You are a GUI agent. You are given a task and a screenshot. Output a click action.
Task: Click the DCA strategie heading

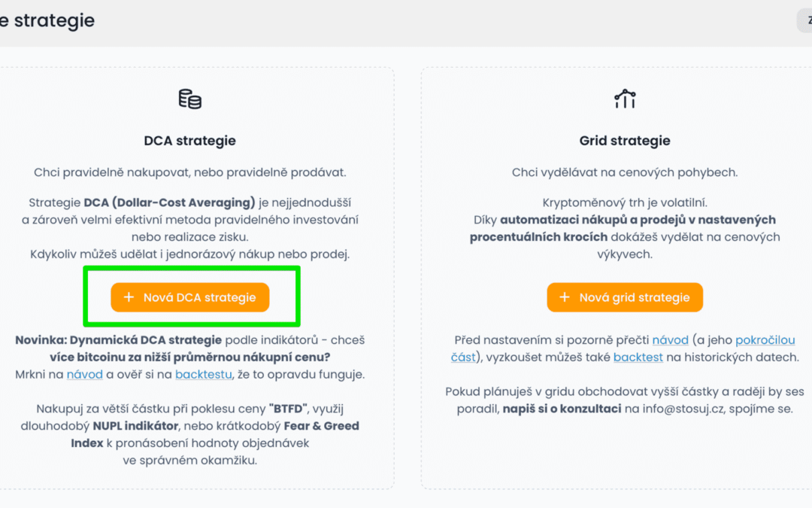pyautogui.click(x=189, y=141)
